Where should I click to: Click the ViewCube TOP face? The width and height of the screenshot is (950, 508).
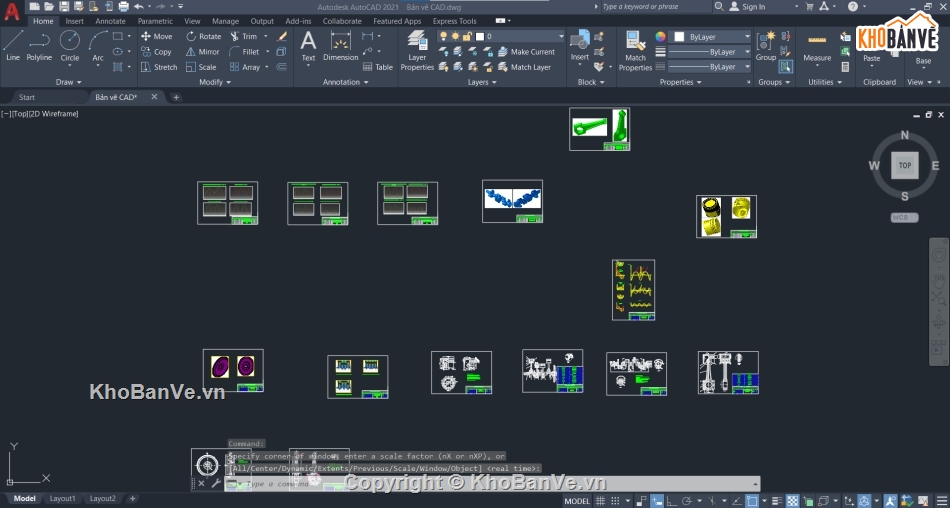(x=905, y=165)
